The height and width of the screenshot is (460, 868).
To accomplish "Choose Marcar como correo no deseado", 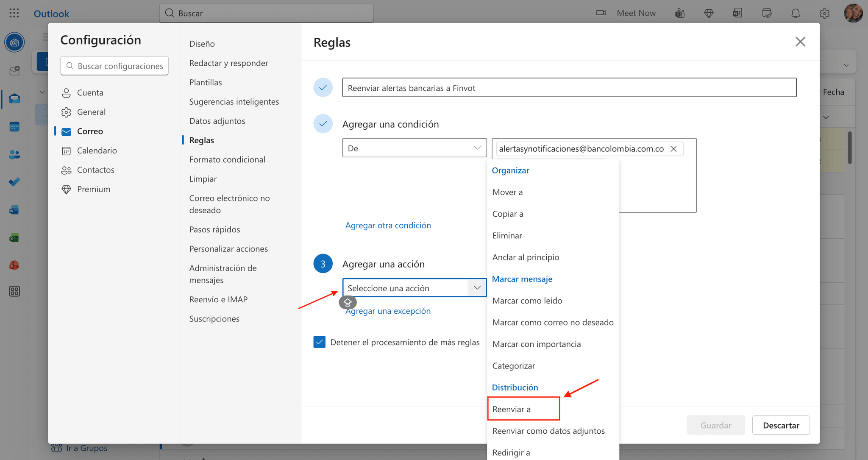I will coord(553,322).
